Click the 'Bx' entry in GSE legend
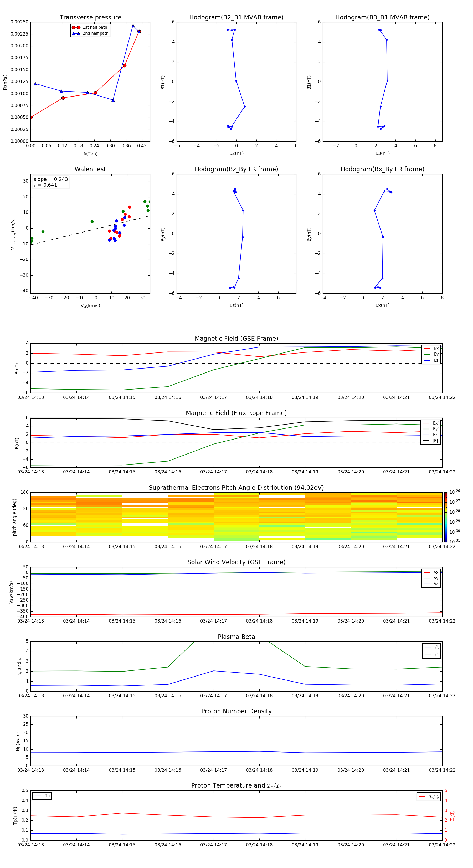Screen dimensions: 473x868 coord(431,349)
